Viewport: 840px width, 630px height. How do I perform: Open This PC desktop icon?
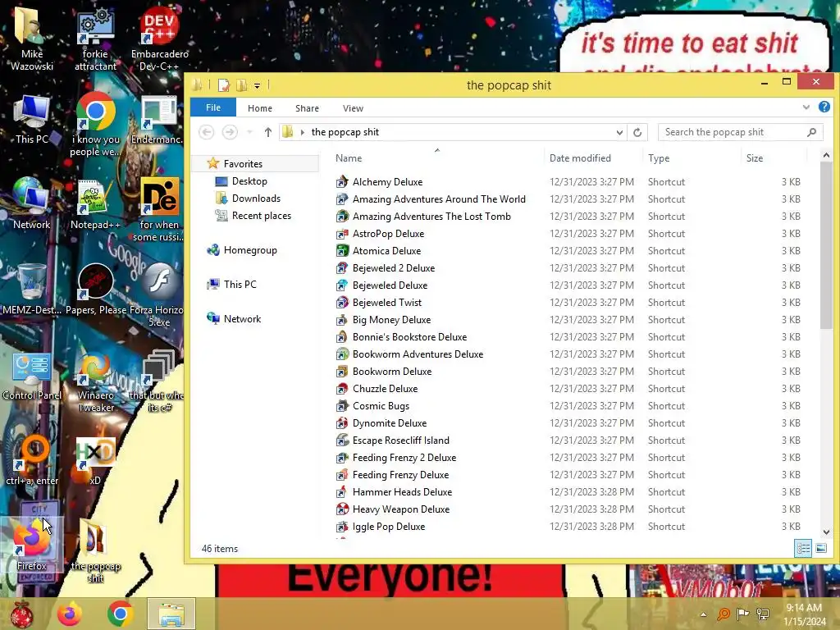tap(31, 119)
